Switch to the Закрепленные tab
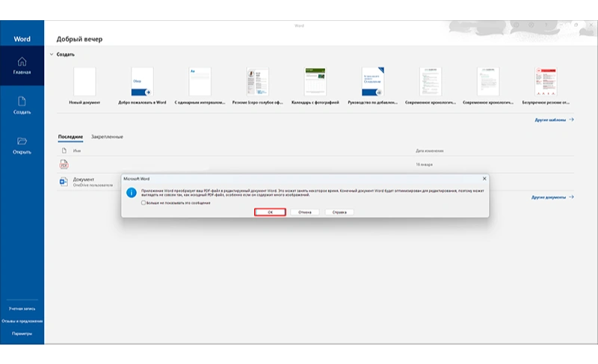 [107, 137]
